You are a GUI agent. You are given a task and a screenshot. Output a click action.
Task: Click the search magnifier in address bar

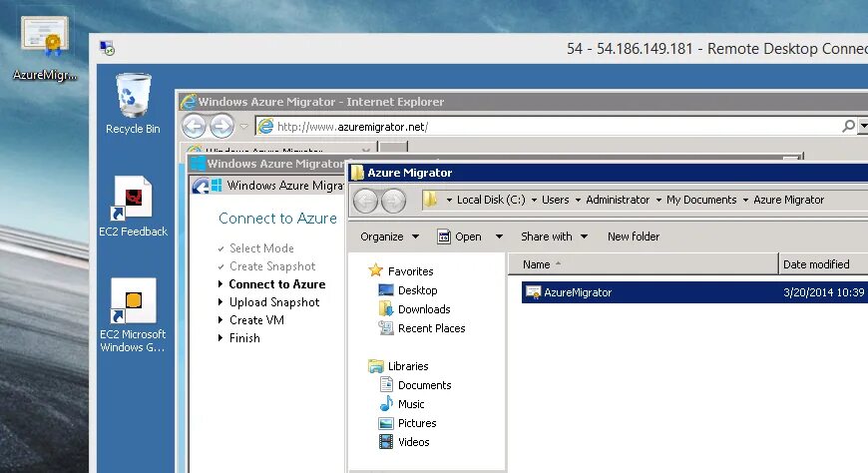[848, 127]
